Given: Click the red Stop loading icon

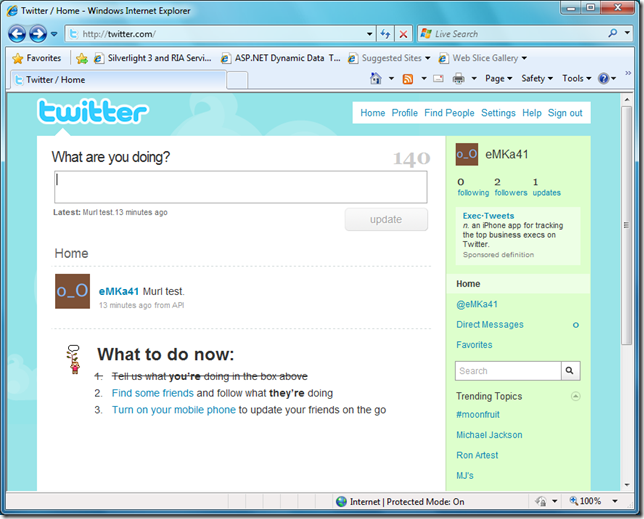Looking at the screenshot, I should click(403, 34).
